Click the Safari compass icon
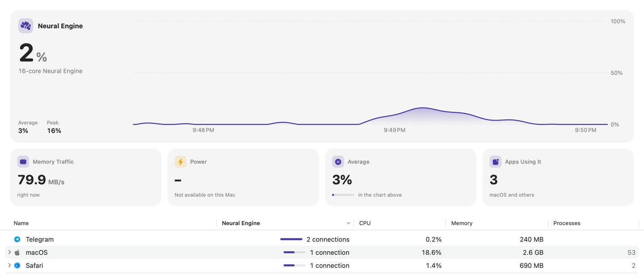Viewport: 644px width, 274px height. (x=17, y=265)
